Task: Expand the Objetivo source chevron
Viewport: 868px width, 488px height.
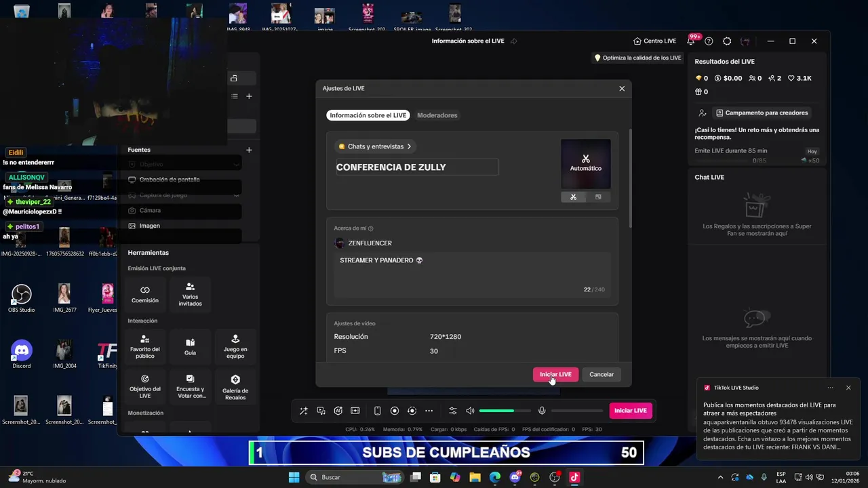Action: point(236,164)
